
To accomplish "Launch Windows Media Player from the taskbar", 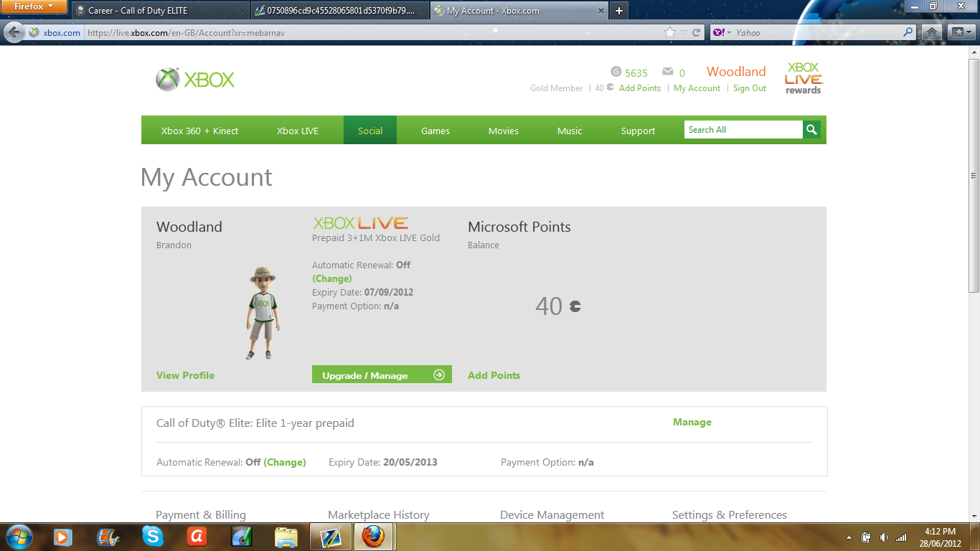I will (63, 537).
